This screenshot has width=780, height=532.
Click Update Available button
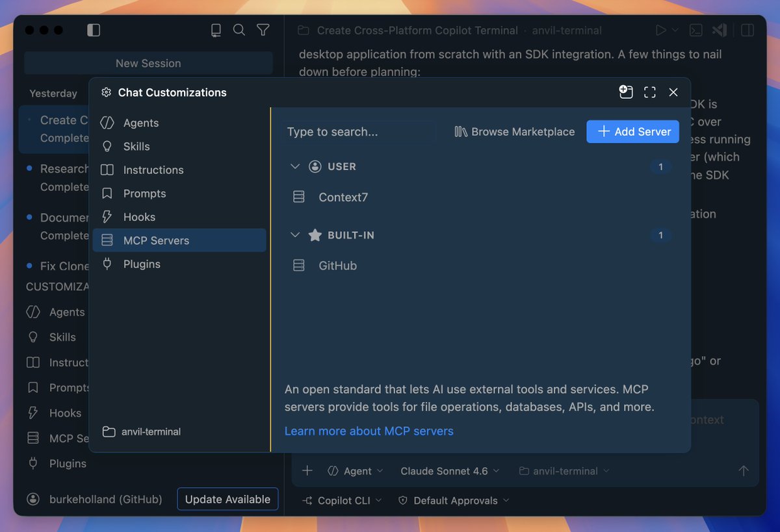click(227, 500)
